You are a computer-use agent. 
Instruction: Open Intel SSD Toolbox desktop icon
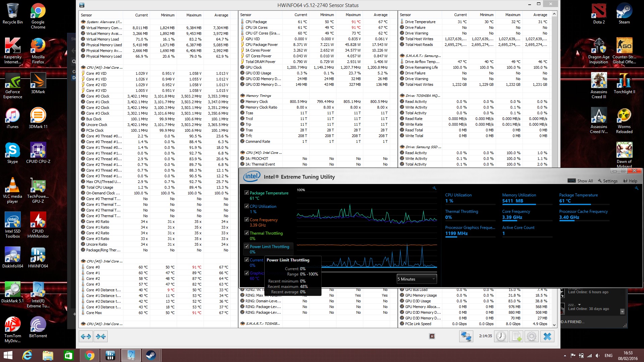pyautogui.click(x=13, y=225)
